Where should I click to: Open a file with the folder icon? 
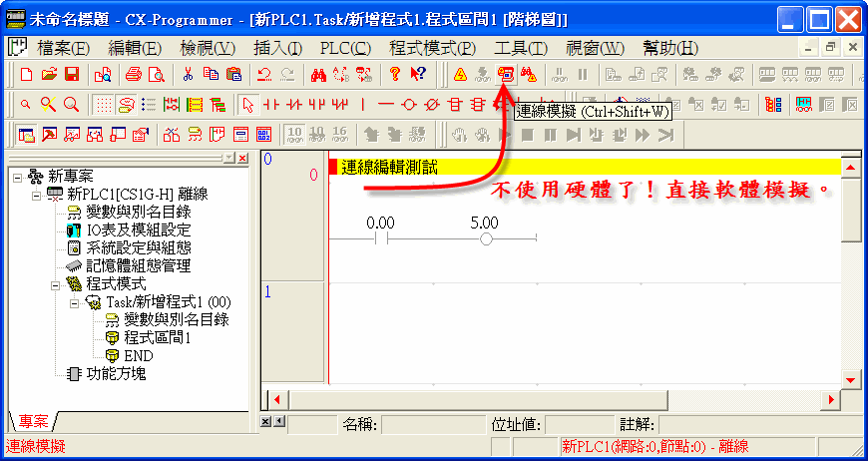click(49, 74)
